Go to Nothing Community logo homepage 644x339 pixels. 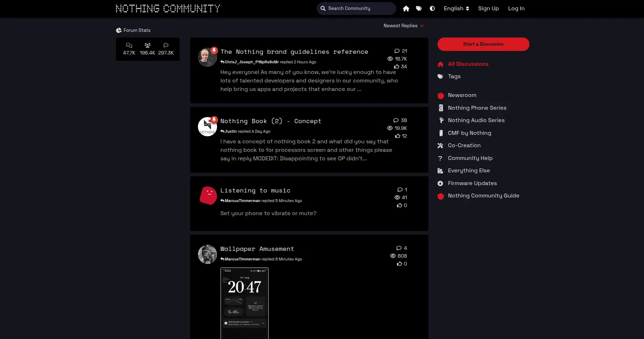tap(168, 8)
